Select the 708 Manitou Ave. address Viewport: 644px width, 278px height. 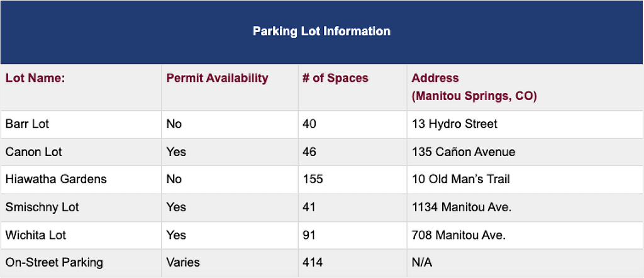[x=458, y=235]
